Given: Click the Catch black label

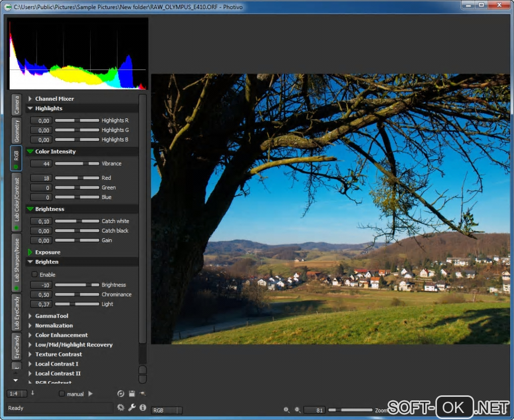Looking at the screenshot, I should (x=115, y=231).
